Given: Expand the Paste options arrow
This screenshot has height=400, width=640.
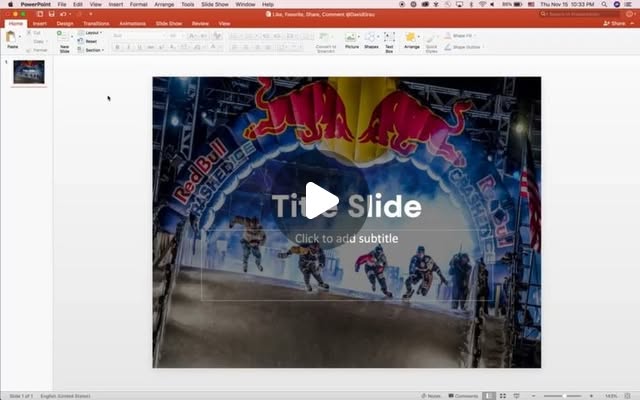Looking at the screenshot, I should click(x=20, y=37).
